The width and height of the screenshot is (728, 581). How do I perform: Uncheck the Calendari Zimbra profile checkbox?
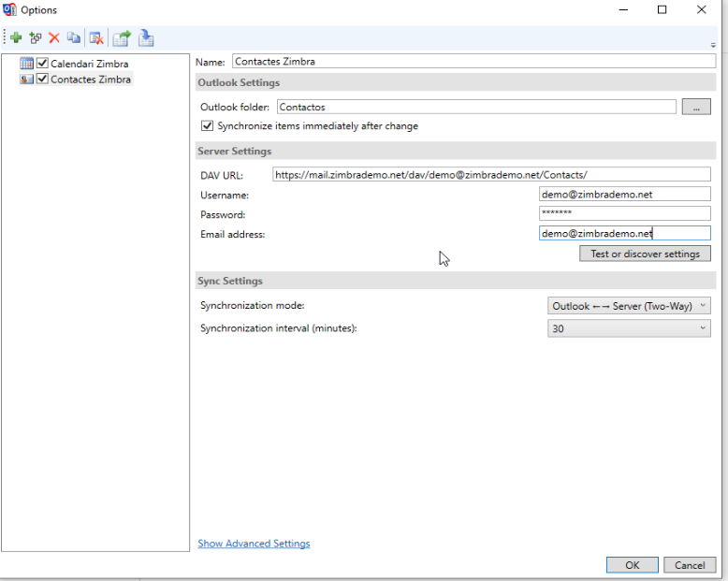pos(42,63)
